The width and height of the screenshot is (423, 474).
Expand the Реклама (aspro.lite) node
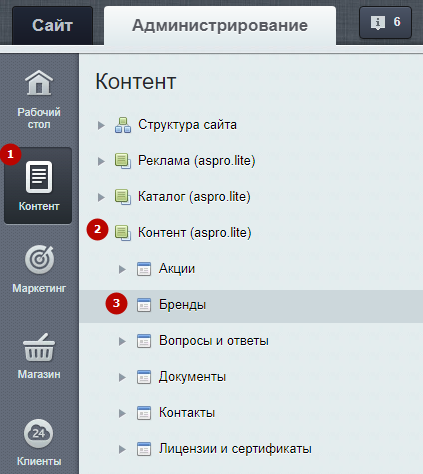pyautogui.click(x=101, y=161)
